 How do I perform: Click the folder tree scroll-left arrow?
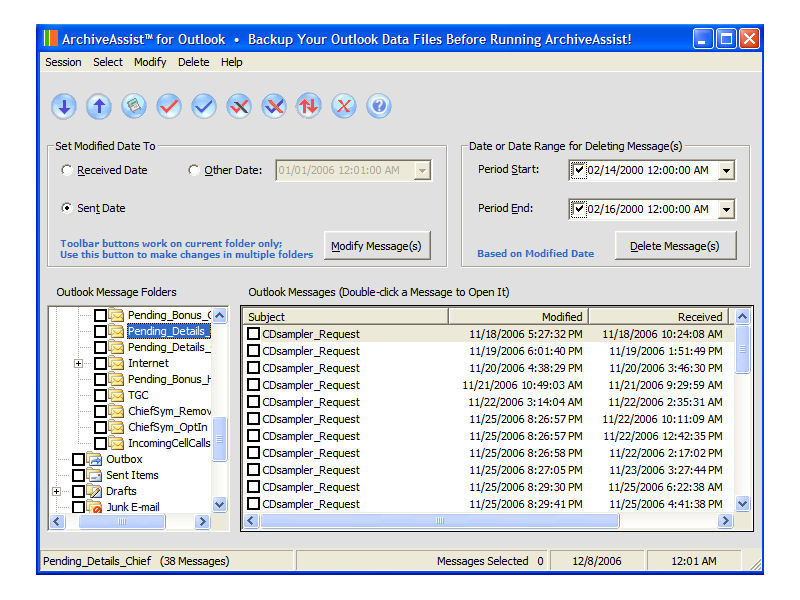pyautogui.click(x=57, y=521)
